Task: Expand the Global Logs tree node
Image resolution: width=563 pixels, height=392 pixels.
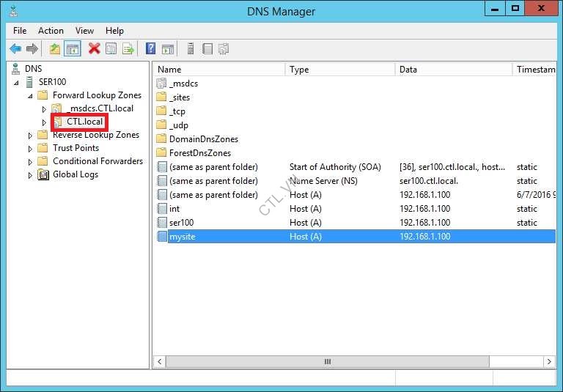Action: [31, 174]
